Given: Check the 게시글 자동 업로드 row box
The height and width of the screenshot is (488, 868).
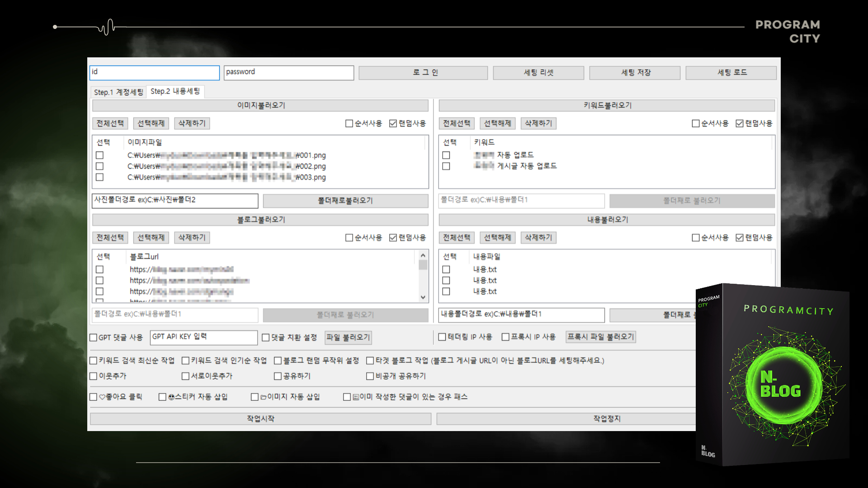Looking at the screenshot, I should (446, 166).
